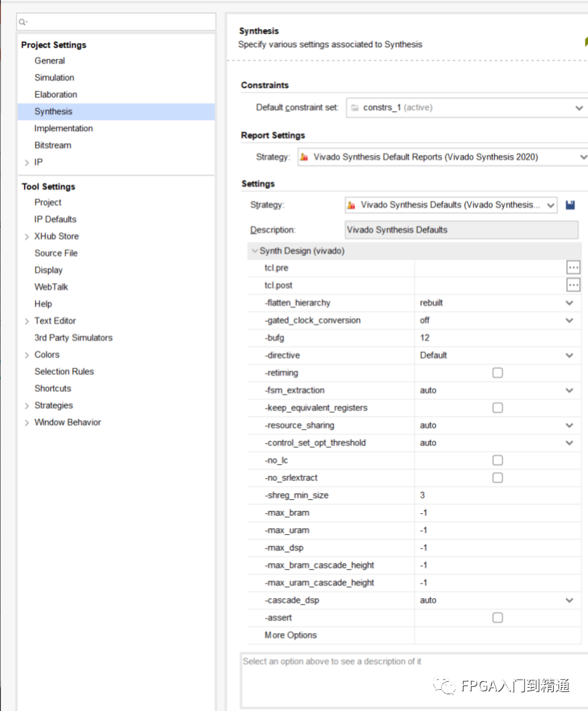Click the -max_dsp value field

497,548
